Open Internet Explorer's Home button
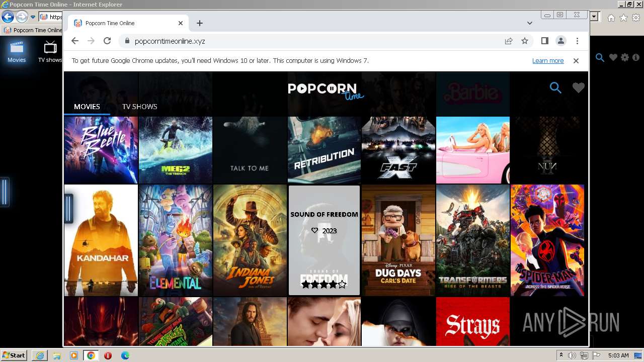 click(x=611, y=18)
